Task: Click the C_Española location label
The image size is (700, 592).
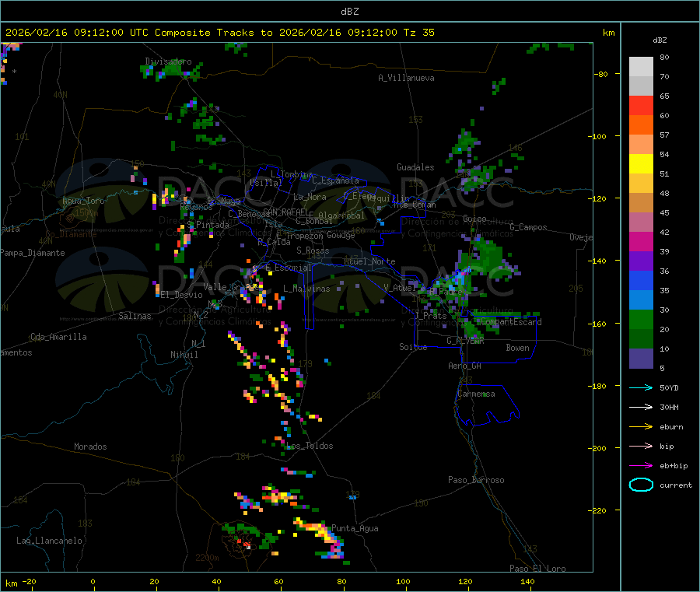Action: tap(336, 180)
